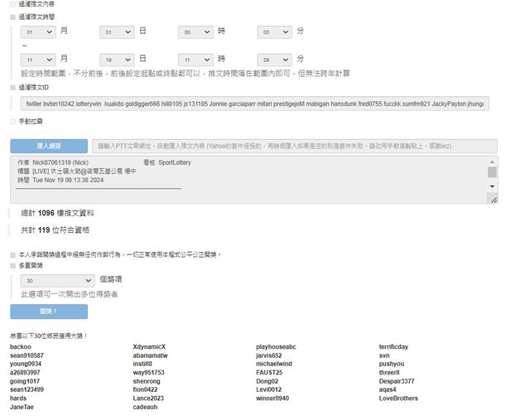Click the 匯入網頁 import button
530x420 pixels.
click(x=48, y=146)
